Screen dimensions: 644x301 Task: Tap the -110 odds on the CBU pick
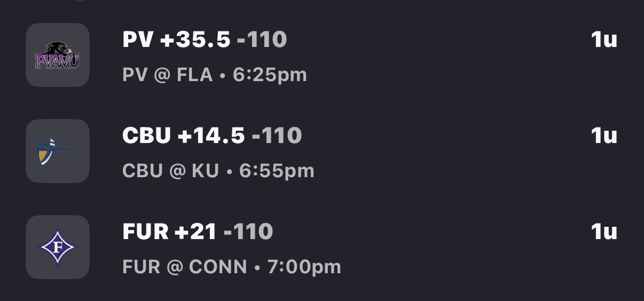click(x=277, y=136)
